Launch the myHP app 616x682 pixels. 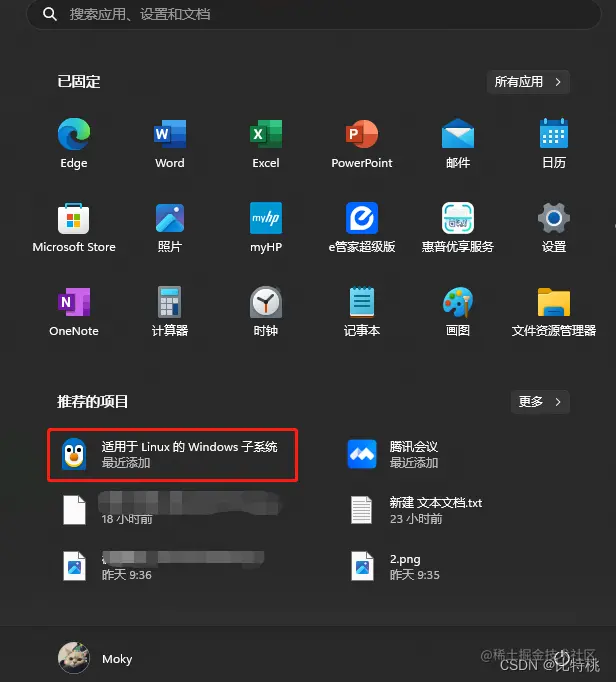[266, 228]
